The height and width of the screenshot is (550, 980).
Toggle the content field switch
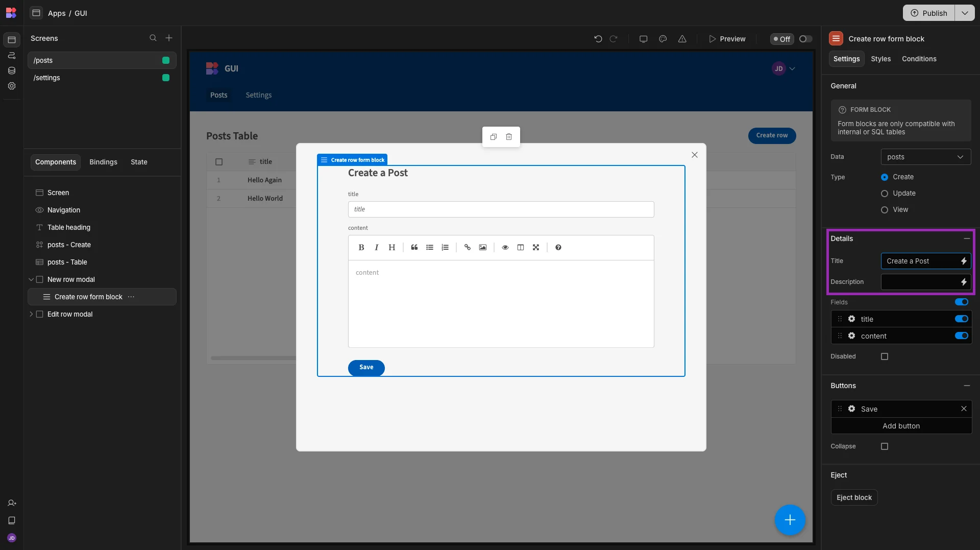click(x=962, y=336)
